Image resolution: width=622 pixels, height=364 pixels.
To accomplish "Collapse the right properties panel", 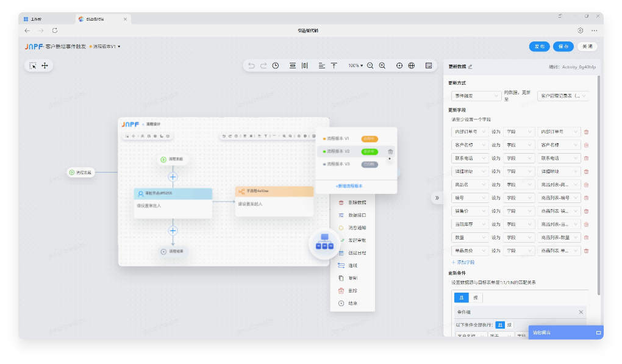I will pyautogui.click(x=437, y=198).
